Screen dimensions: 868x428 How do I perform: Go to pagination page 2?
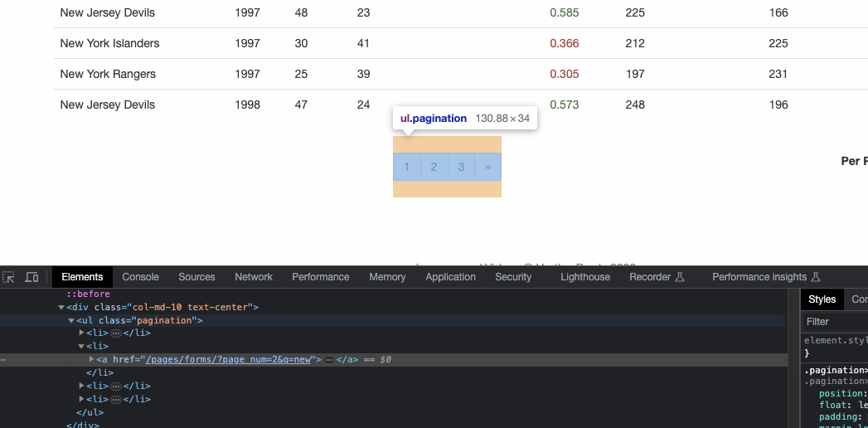(x=434, y=167)
